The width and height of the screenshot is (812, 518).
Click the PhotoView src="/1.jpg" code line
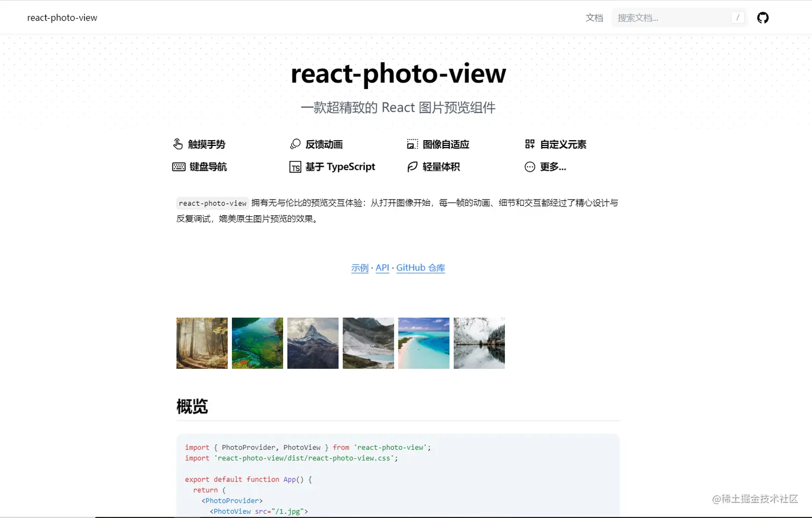[x=259, y=511]
